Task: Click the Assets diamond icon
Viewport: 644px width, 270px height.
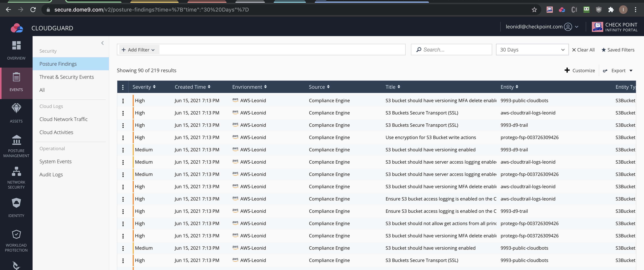Action: (16, 108)
